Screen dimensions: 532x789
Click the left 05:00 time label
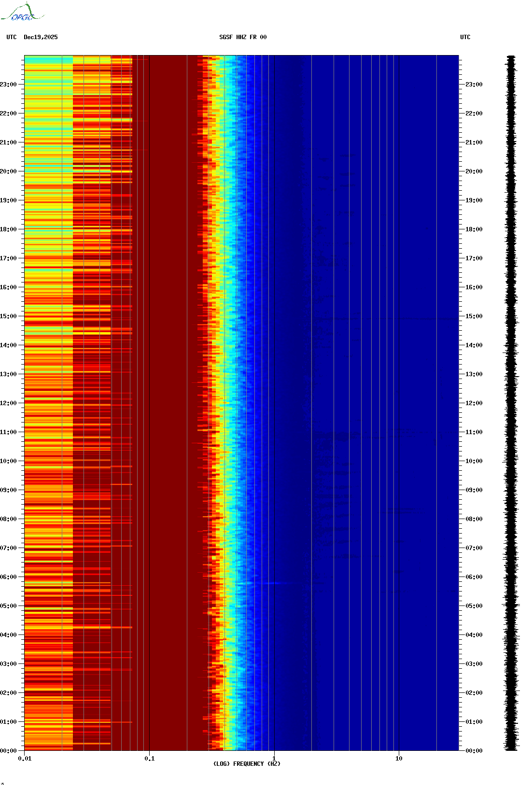click(x=8, y=606)
